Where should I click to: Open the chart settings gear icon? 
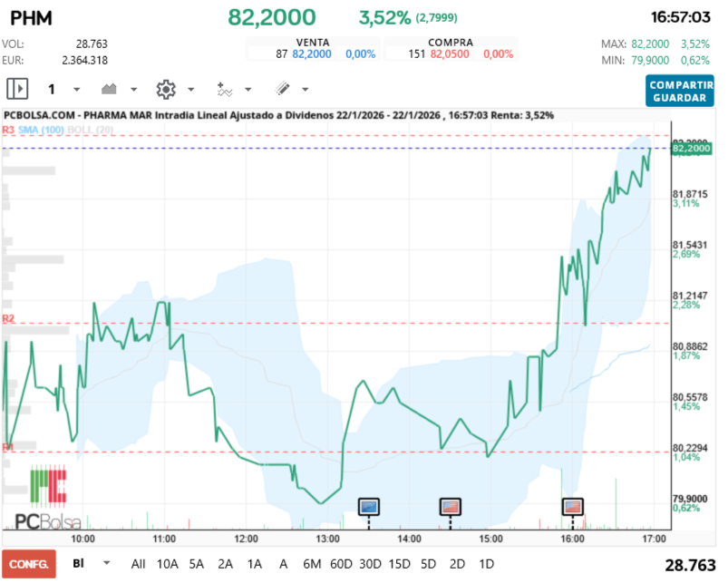click(x=165, y=89)
